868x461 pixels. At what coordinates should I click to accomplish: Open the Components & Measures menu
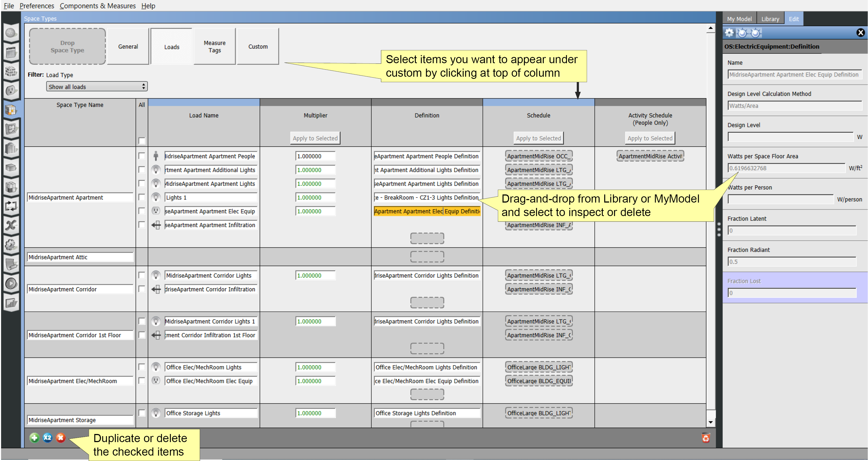pos(98,6)
